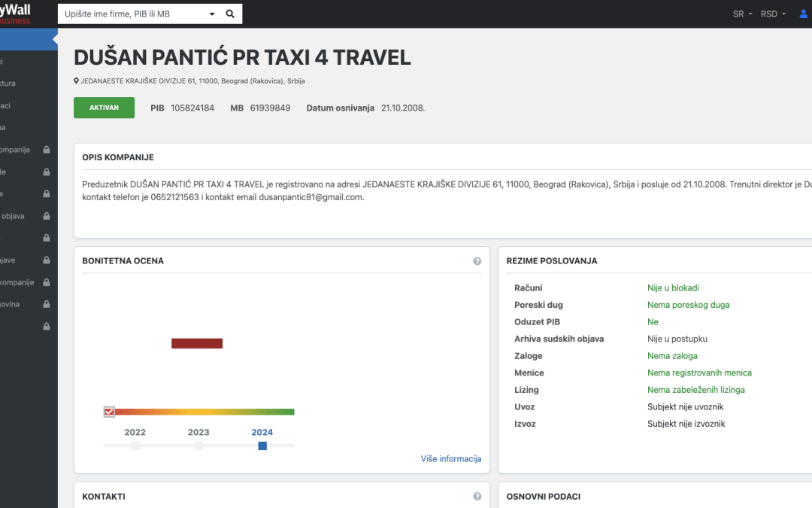Click the Bonitetna ocena help icon
This screenshot has height=508, width=812.
click(477, 261)
